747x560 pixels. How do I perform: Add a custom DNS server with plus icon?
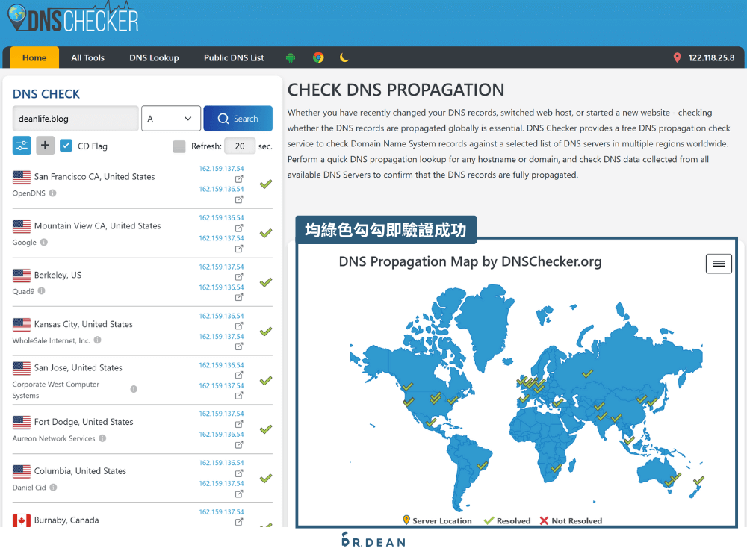[45, 145]
